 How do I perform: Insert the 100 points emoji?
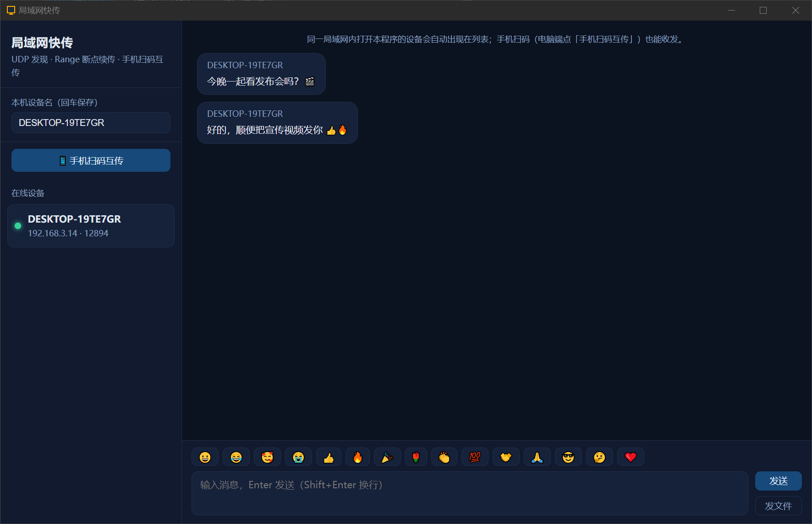point(475,457)
